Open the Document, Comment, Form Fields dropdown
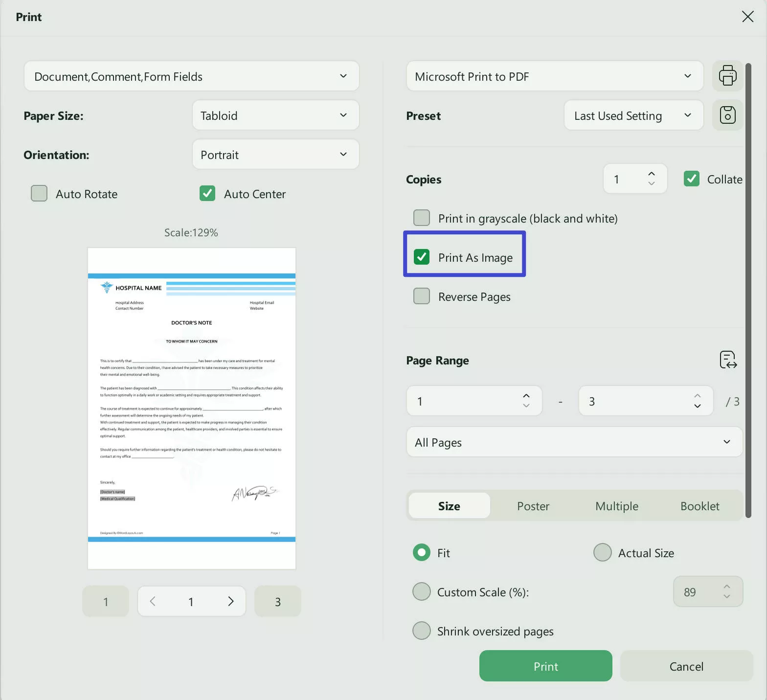Screen dimensions: 767x700 click(192, 76)
